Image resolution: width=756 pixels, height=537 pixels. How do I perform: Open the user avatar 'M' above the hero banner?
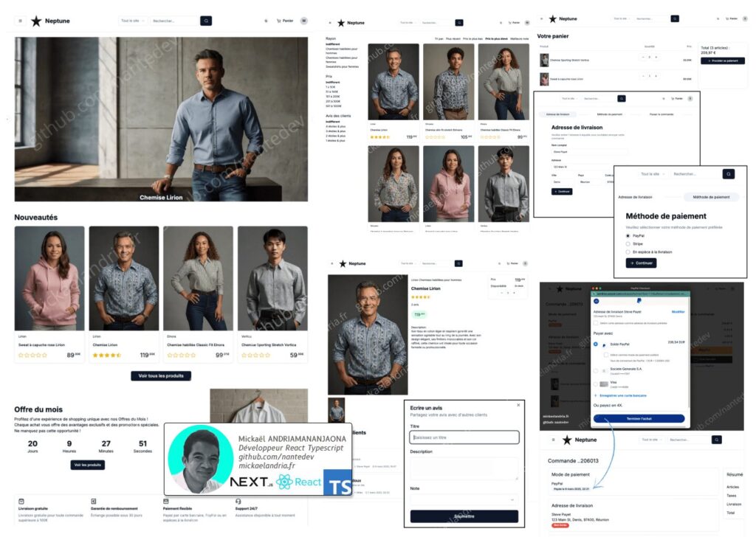pos(304,21)
